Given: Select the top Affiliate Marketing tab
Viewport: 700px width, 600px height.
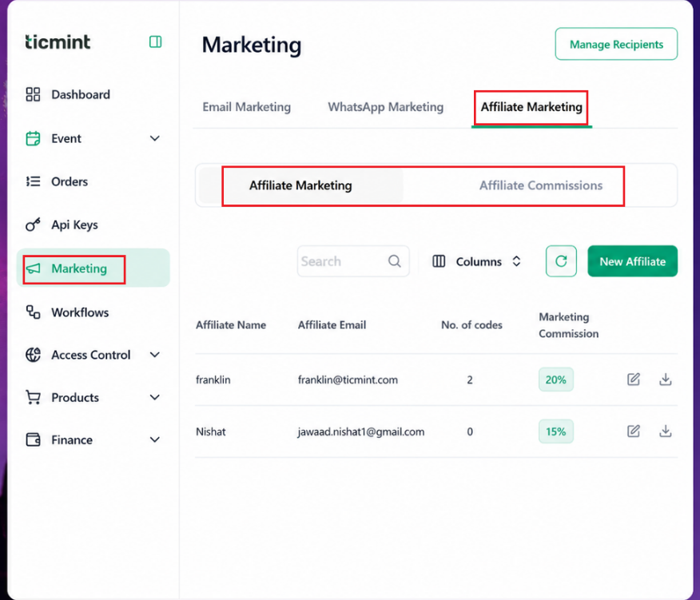Looking at the screenshot, I should [531, 107].
